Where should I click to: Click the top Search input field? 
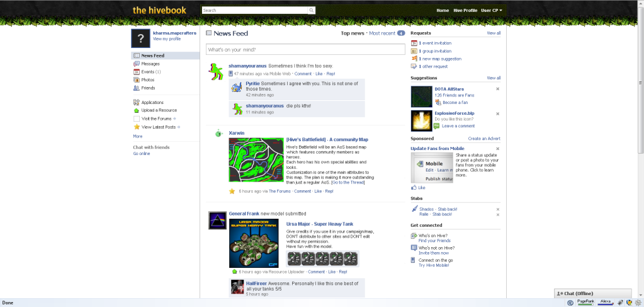point(255,10)
